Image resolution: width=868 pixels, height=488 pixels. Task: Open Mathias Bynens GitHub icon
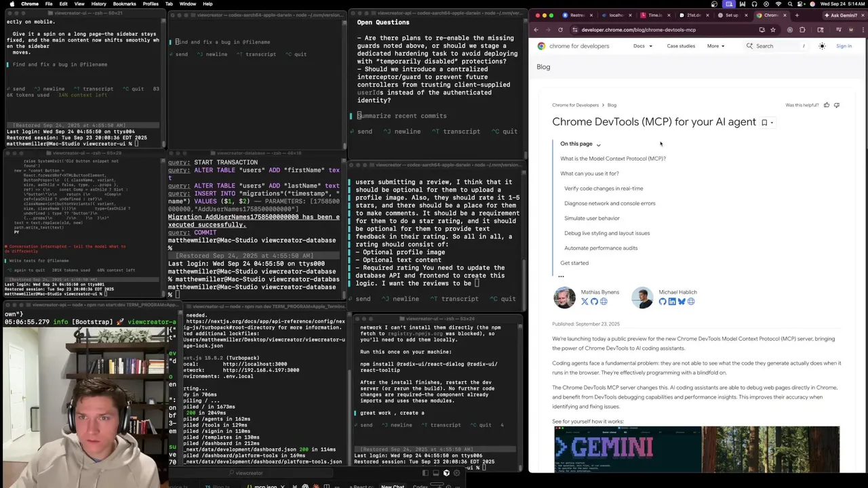pyautogui.click(x=594, y=302)
